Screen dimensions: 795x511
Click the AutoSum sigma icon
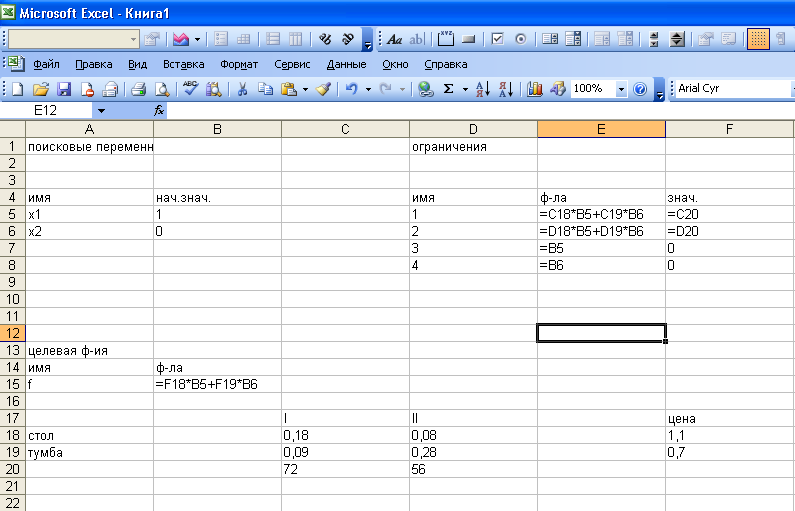pyautogui.click(x=448, y=89)
